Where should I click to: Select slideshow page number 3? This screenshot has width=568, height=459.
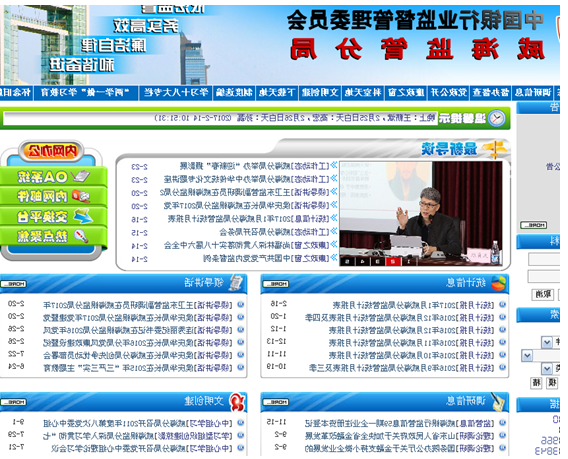pos(377,261)
